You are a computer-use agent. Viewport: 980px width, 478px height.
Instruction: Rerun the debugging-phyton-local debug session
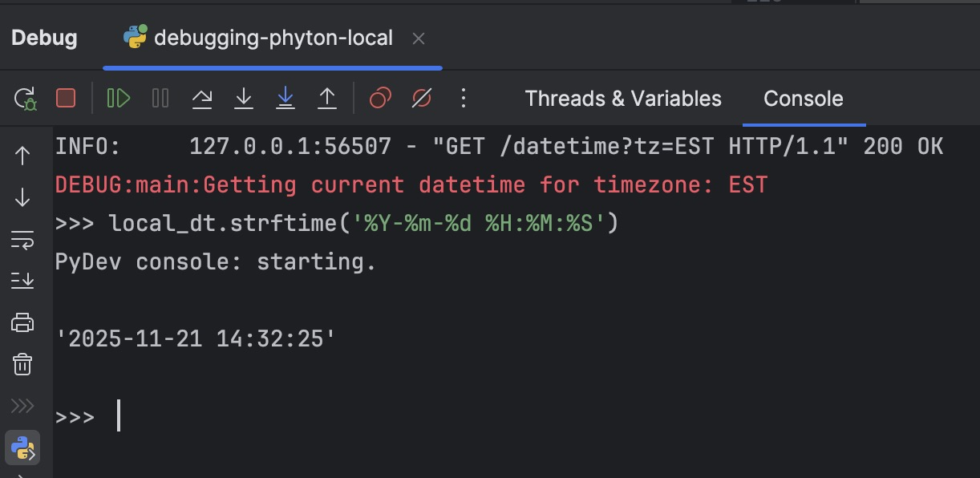point(25,99)
